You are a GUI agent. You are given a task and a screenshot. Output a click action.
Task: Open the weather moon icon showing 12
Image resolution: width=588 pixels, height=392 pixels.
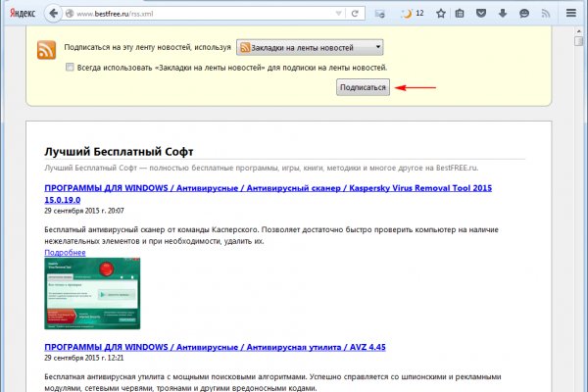click(413, 14)
